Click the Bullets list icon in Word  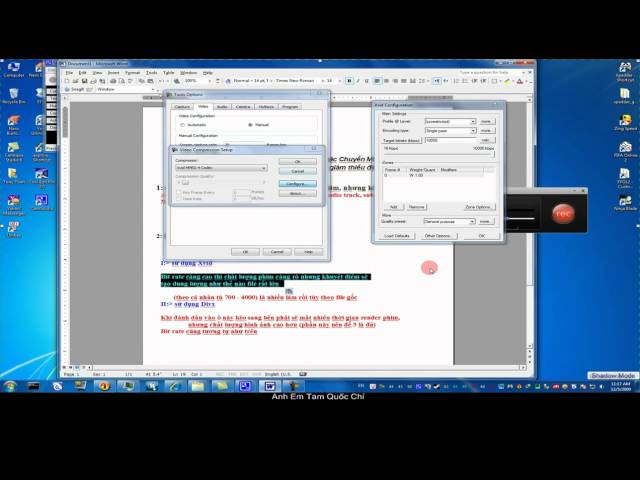[465, 81]
